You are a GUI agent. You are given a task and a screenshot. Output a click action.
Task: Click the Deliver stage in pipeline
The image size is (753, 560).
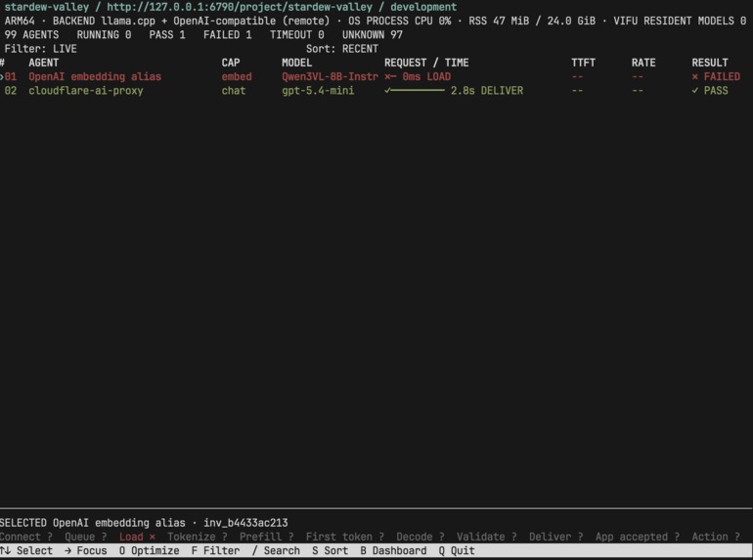pyautogui.click(x=556, y=537)
